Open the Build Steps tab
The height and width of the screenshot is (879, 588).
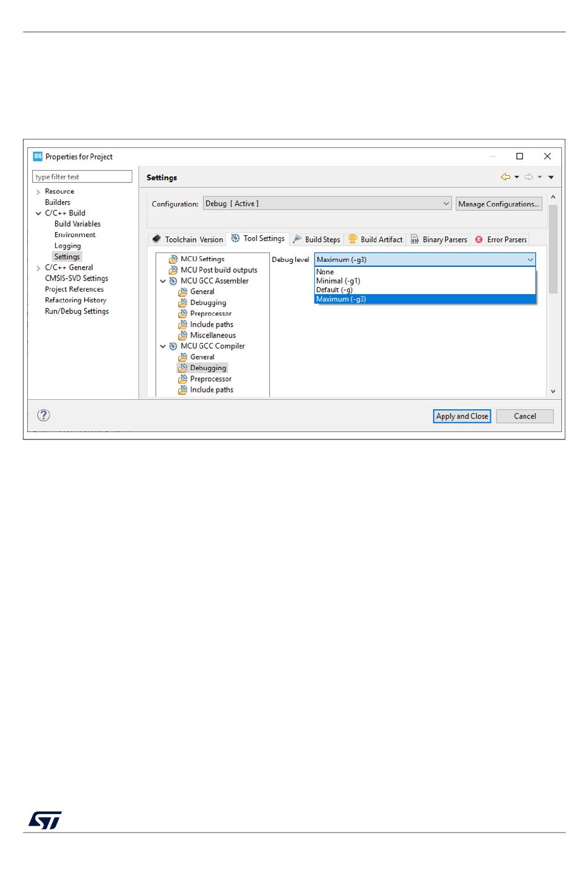click(316, 240)
